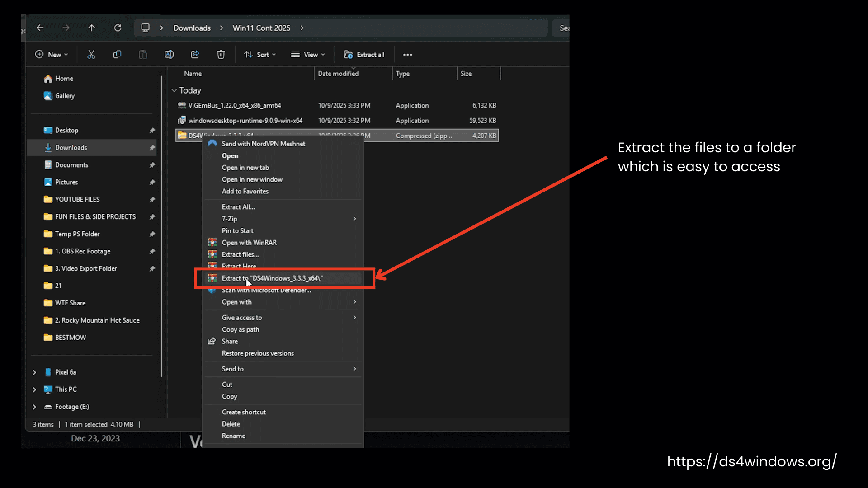Open the Sort dropdown
This screenshot has width=868, height=488.
click(x=260, y=55)
